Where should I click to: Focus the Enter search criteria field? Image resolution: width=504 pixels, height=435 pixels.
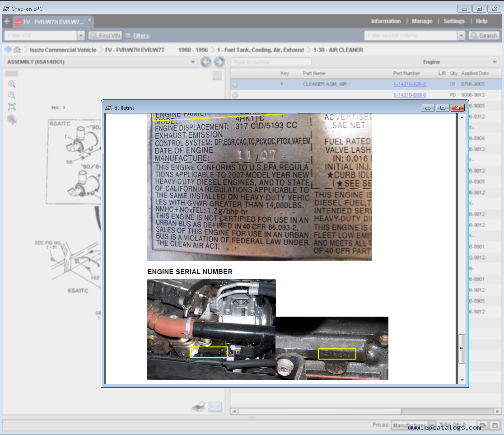pyautogui.click(x=411, y=35)
